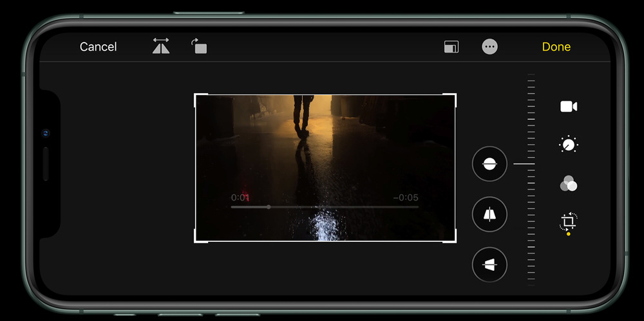Tap the Cancel button
644x321 pixels.
(98, 47)
